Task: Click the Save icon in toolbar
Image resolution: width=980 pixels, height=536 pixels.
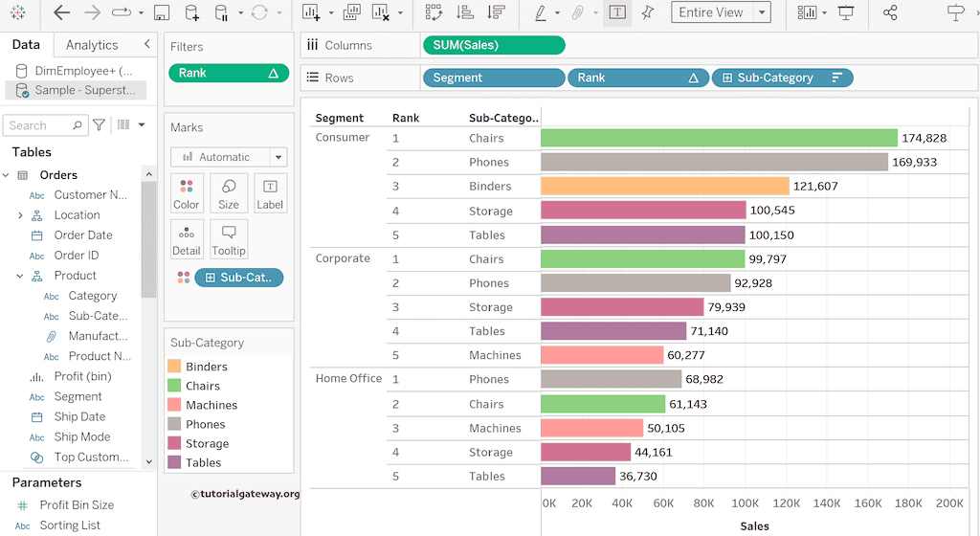Action: 162,12
